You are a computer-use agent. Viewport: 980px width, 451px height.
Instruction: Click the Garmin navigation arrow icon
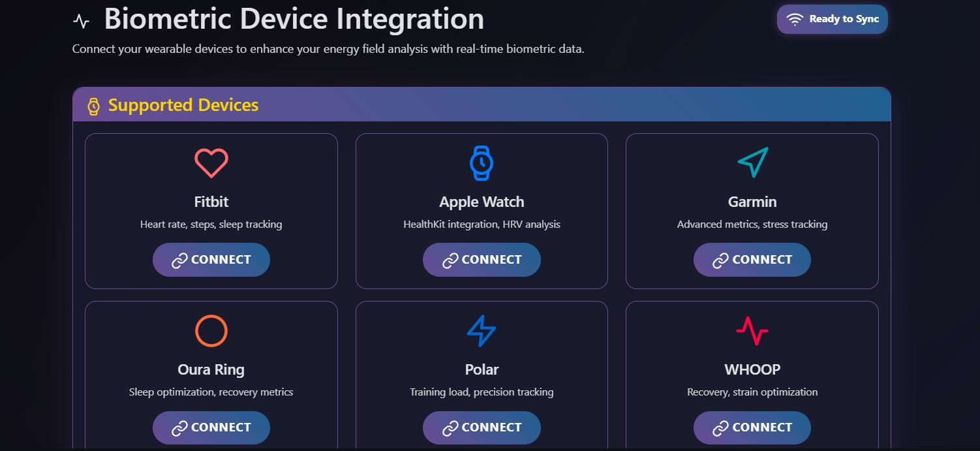(752, 163)
